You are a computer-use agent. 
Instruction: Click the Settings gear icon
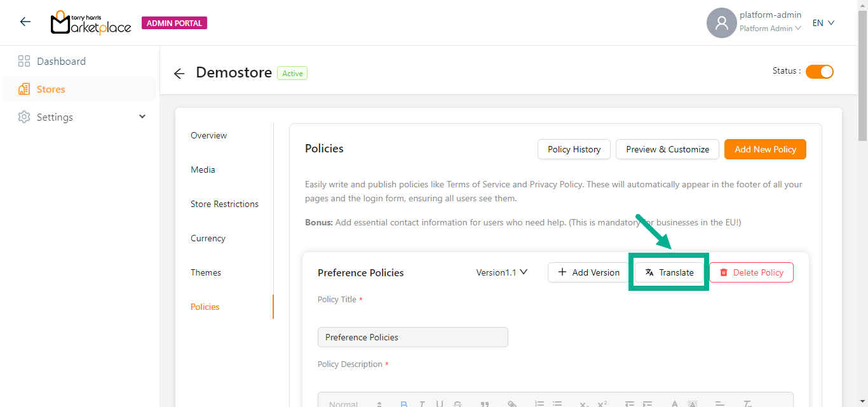tap(24, 117)
